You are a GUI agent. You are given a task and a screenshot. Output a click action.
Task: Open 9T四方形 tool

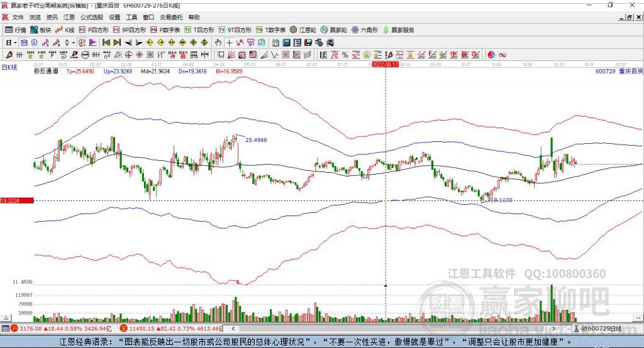point(235,30)
